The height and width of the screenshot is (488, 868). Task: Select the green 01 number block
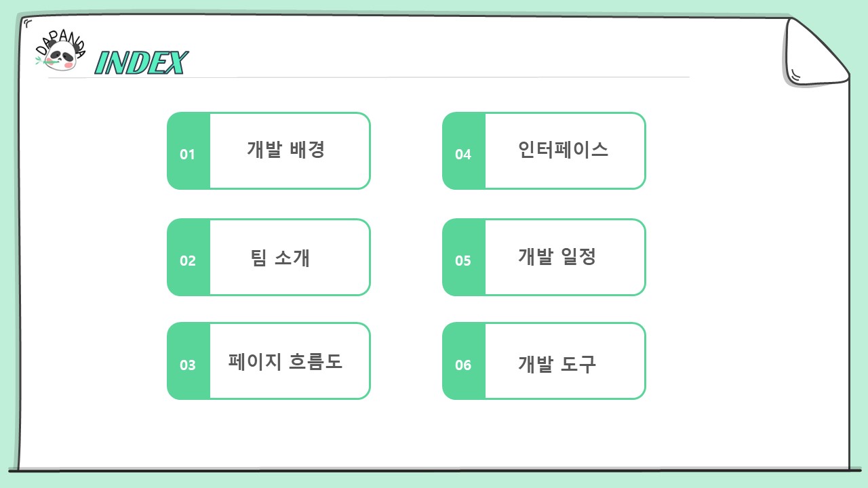pyautogui.click(x=188, y=150)
